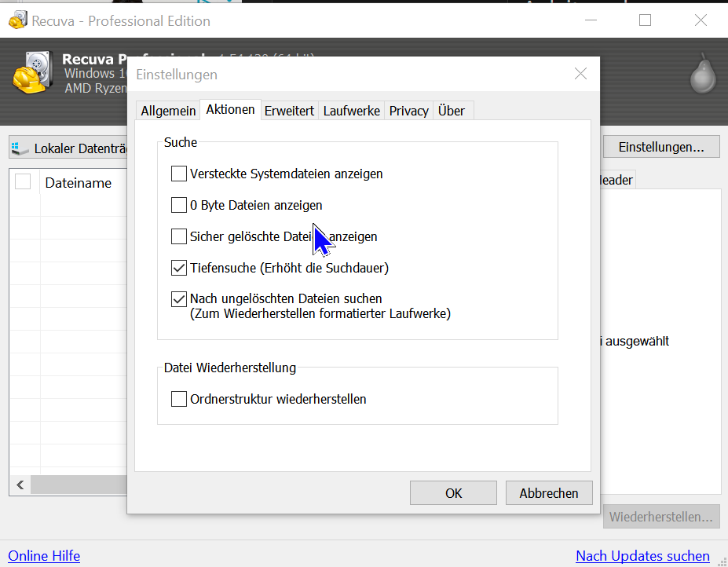The width and height of the screenshot is (728, 567).
Task: Enable Ordnerstruktur wiederherstellen checkbox
Action: pos(179,399)
